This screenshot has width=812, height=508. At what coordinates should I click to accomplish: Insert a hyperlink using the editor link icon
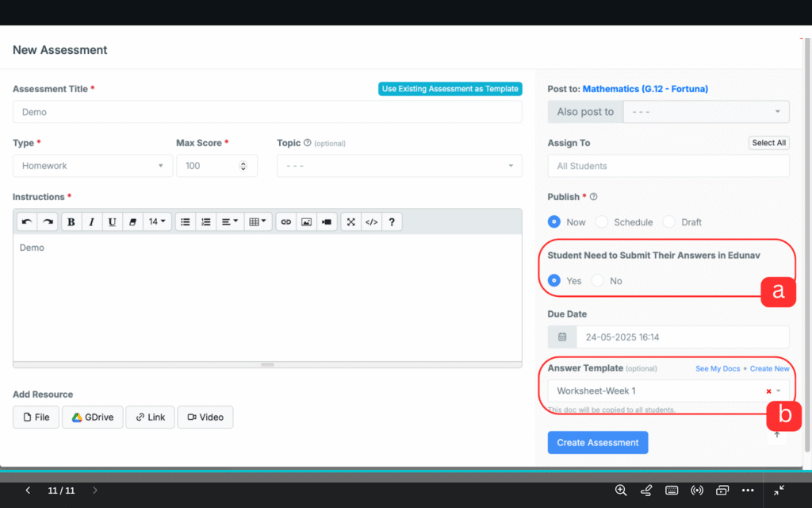pos(286,222)
